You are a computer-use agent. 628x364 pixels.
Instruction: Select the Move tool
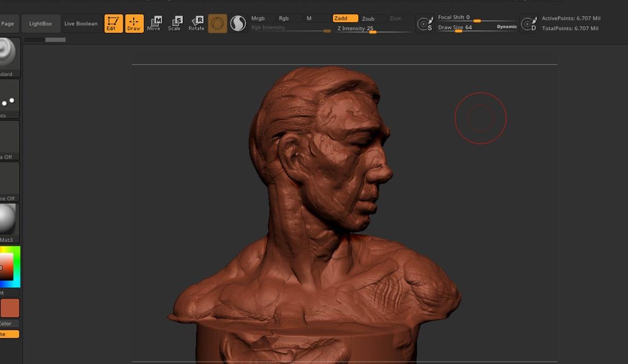(154, 23)
